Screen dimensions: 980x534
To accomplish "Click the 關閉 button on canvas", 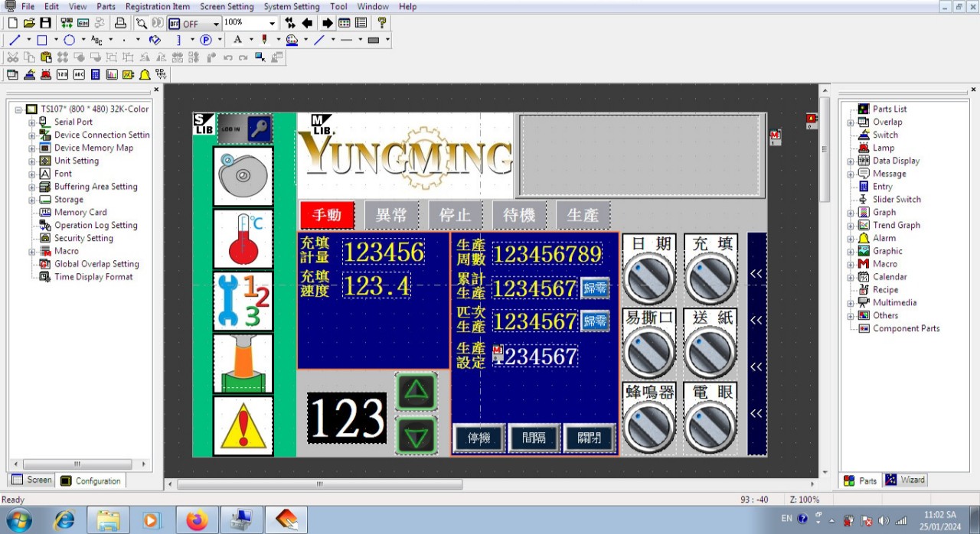I will [590, 438].
